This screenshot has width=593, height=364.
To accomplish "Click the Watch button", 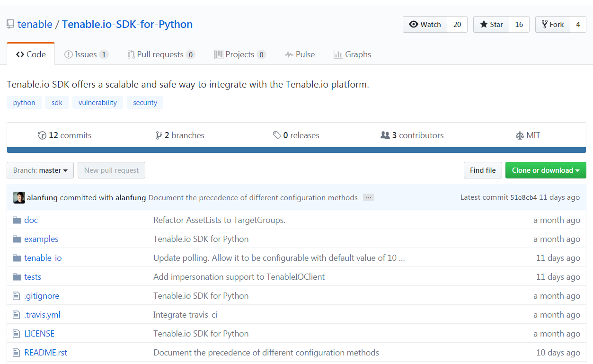I will pyautogui.click(x=425, y=25).
